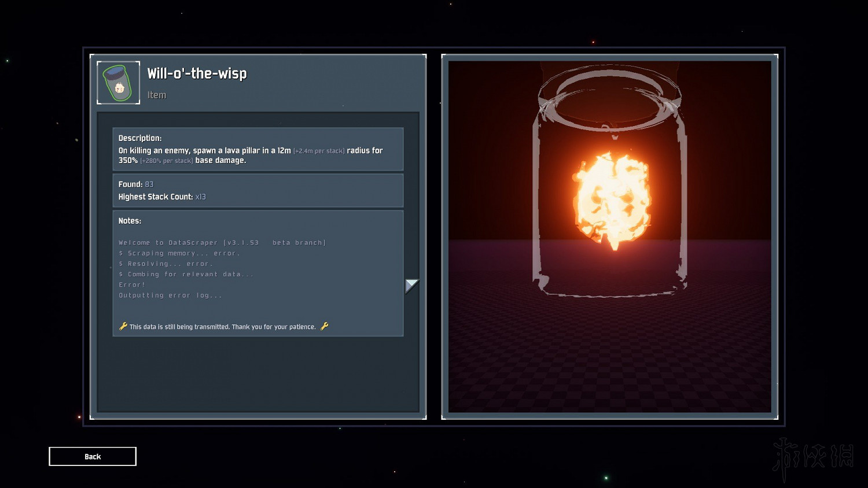
Task: Click the Highest Stack Count x13 entry
Action: [162, 197]
